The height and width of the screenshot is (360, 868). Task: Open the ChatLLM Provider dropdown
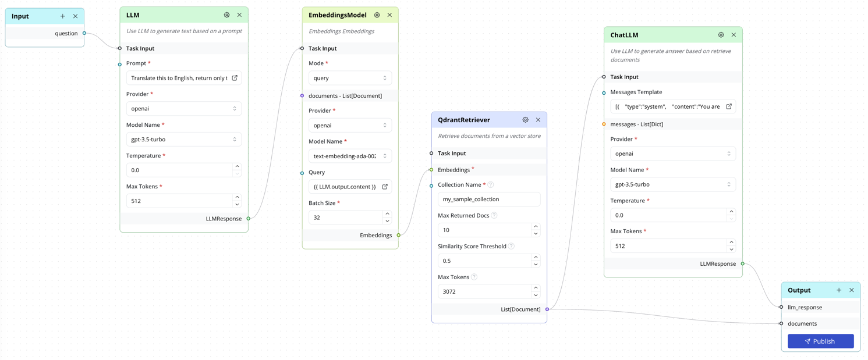pyautogui.click(x=673, y=154)
